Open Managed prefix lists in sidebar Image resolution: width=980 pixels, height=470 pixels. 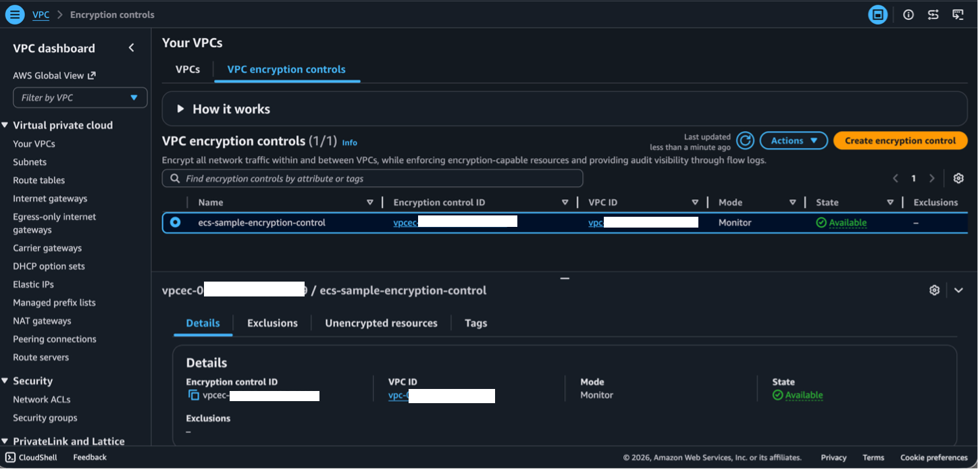coord(54,303)
